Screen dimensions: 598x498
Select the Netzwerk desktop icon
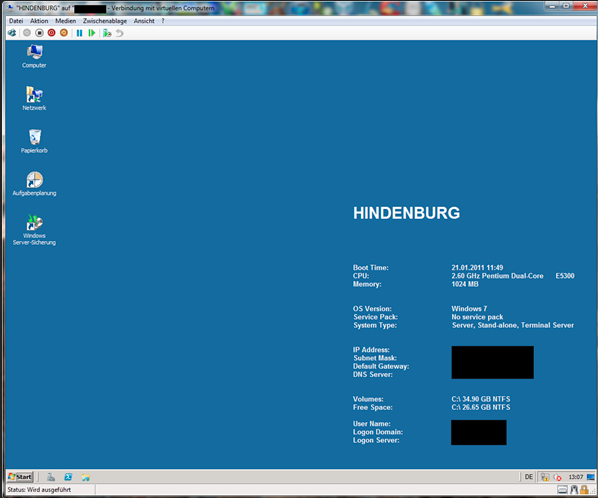coord(34,98)
